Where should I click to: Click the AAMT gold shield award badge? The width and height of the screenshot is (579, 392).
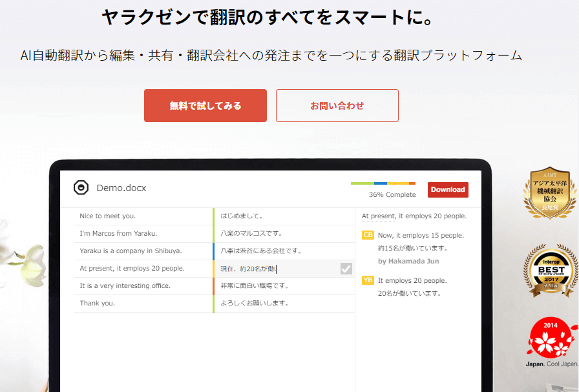pyautogui.click(x=550, y=193)
